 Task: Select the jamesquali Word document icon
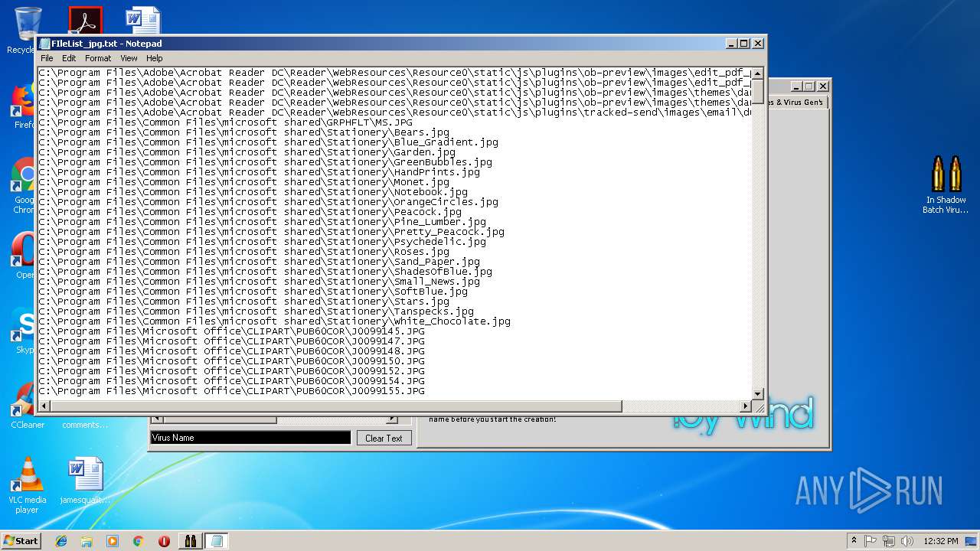coord(85,481)
